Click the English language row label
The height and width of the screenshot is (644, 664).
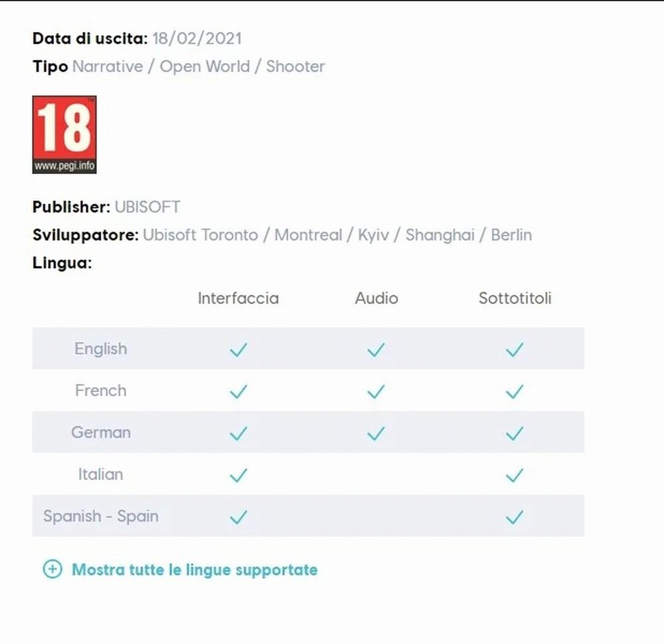pos(100,349)
